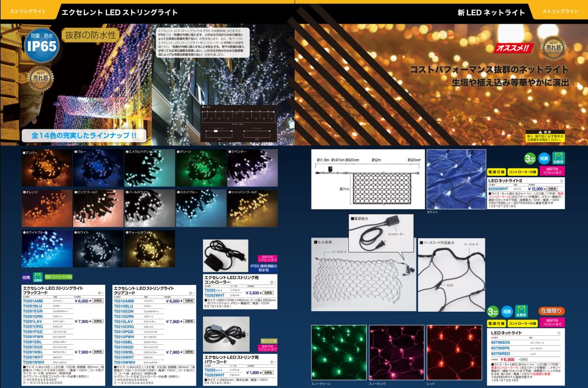Click the 拡散球 icon beside LEDネットライトⅡ
The image size is (588, 388).
pos(558,159)
